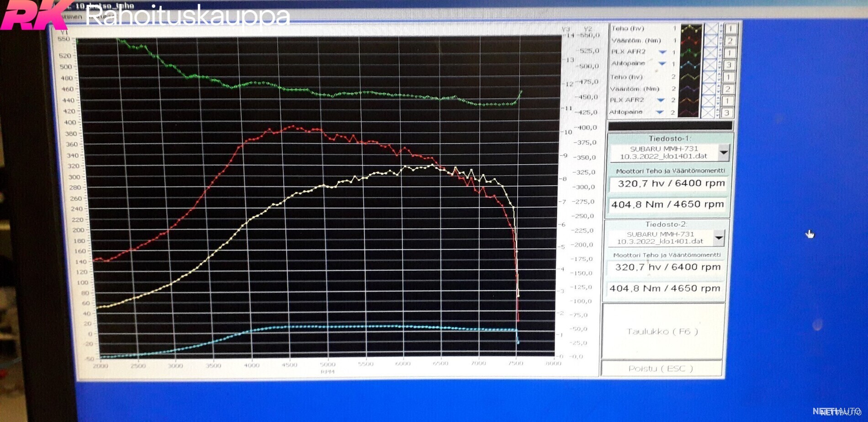Screen dimensions: 868x422
Task: Click axis stepper for PLX AFR2 file 1
Action: point(721,53)
